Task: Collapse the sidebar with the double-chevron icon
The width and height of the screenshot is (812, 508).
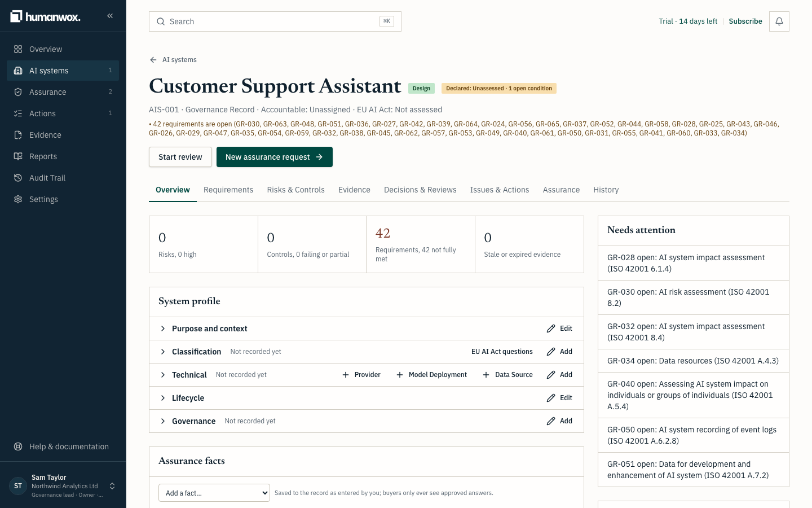Action: pyautogui.click(x=110, y=16)
